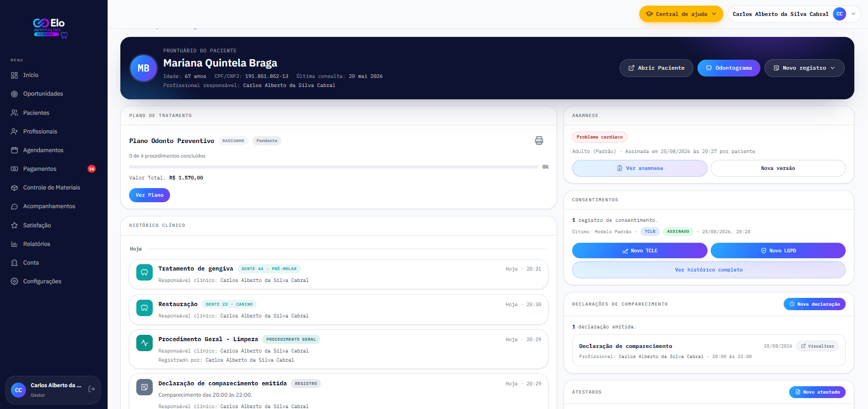
Task: Click the Pagamentos 16 notification badge
Action: 92,169
